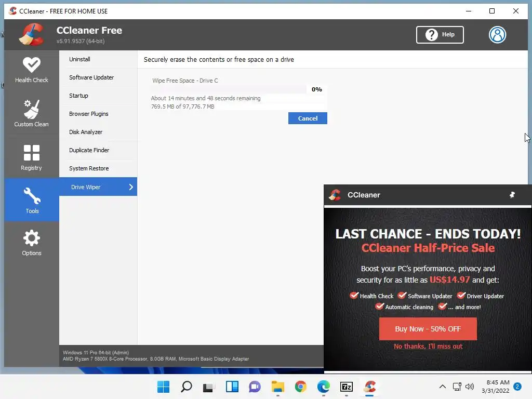
Task: Cancel the wipe free space operation
Action: (x=308, y=118)
